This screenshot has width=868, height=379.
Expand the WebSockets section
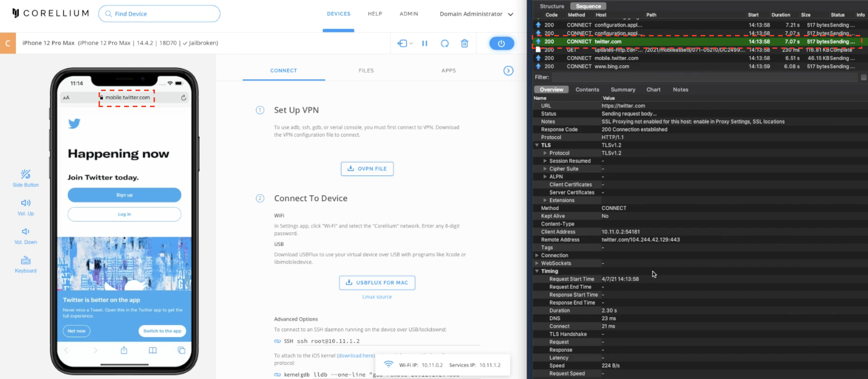pos(537,263)
